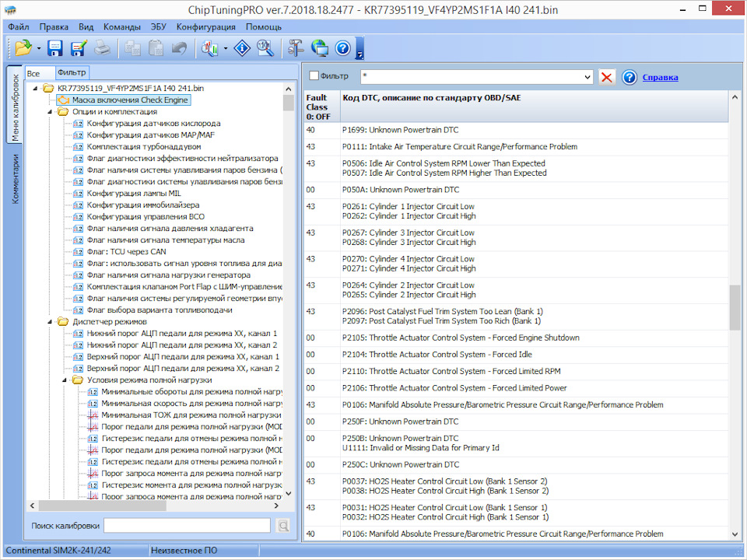
Task: Open the DTC filter combo box dropdown
Action: pos(587,77)
